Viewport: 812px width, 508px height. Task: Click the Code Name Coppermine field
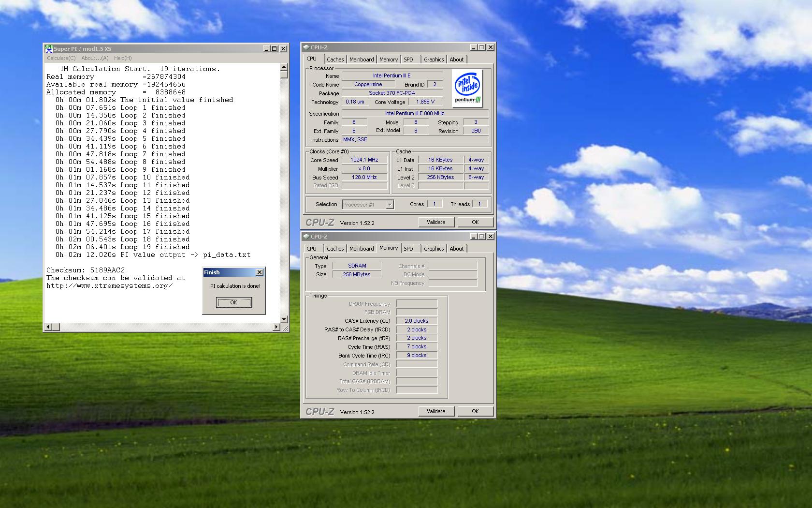(x=368, y=84)
